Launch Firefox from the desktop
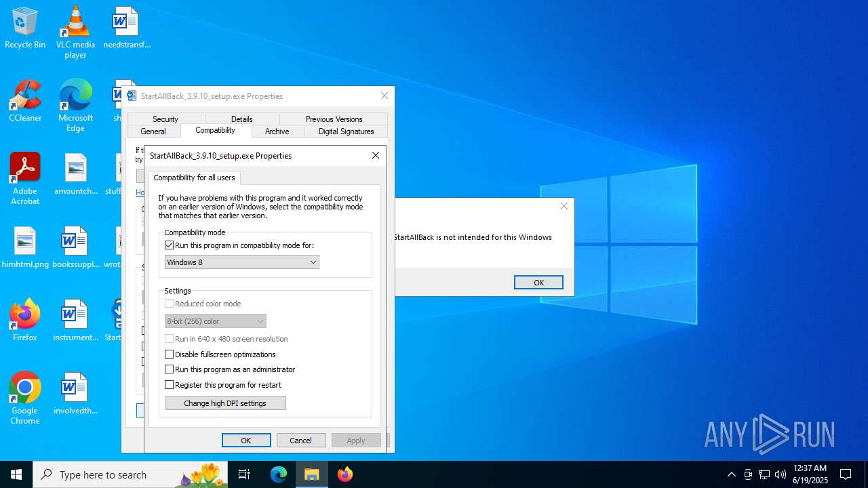The image size is (868, 488). coord(25,320)
